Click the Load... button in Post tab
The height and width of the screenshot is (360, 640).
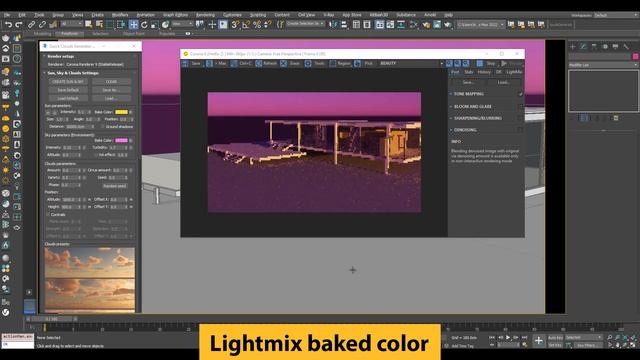[504, 82]
